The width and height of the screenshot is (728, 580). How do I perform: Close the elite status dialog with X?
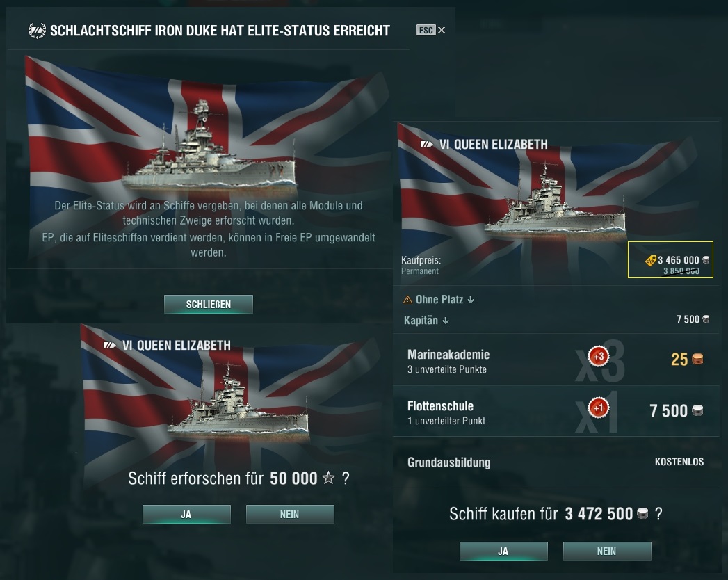442,30
